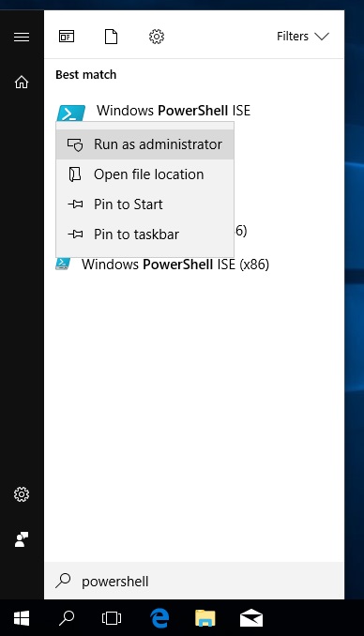The height and width of the screenshot is (636, 364).
Task: Open the sidebar Settings gear
Action: [x=22, y=494]
